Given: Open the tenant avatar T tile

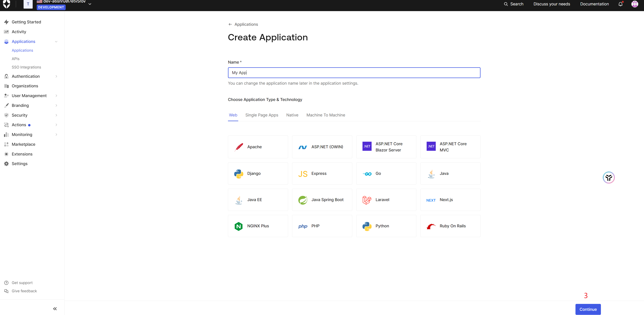Looking at the screenshot, I should pos(28,4).
